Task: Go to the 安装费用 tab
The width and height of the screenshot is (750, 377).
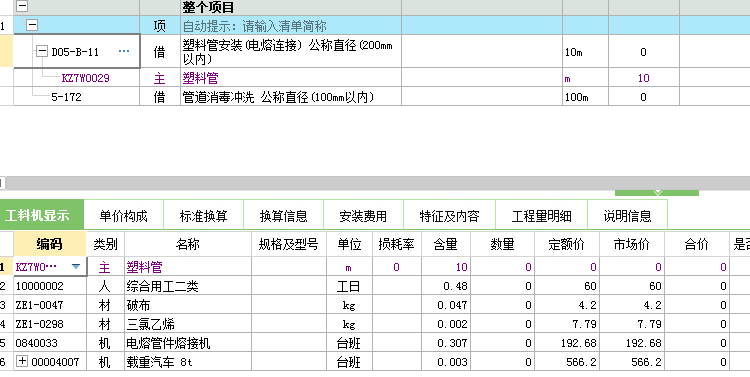Action: coord(363,216)
